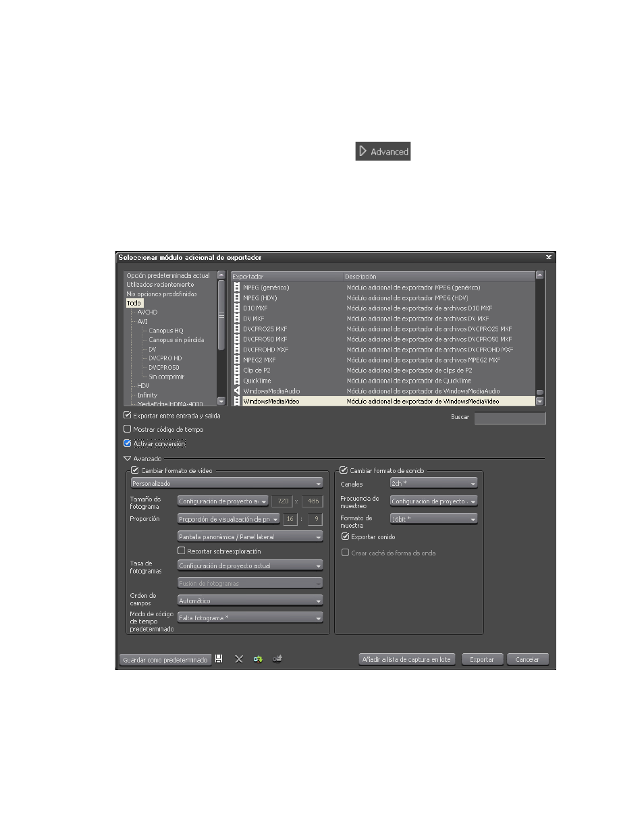Click the MPEG (genérico) film strip icon

(237, 287)
